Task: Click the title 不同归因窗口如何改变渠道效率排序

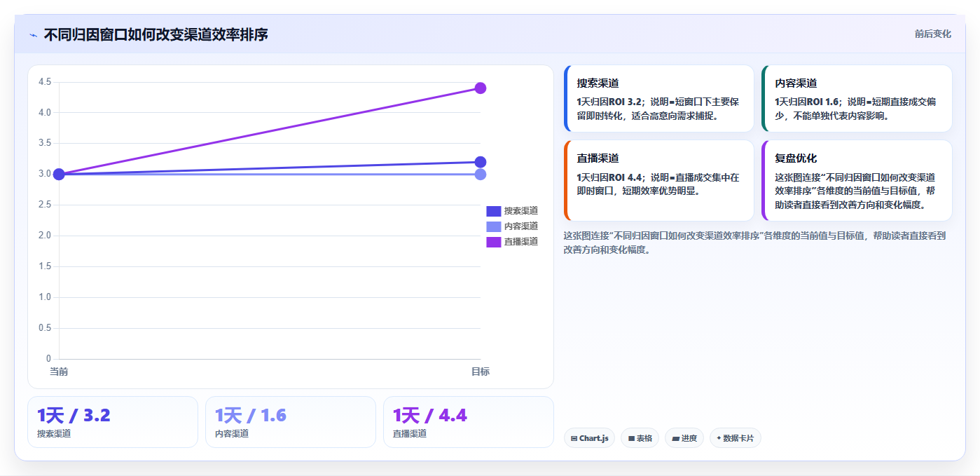Action: click(156, 34)
